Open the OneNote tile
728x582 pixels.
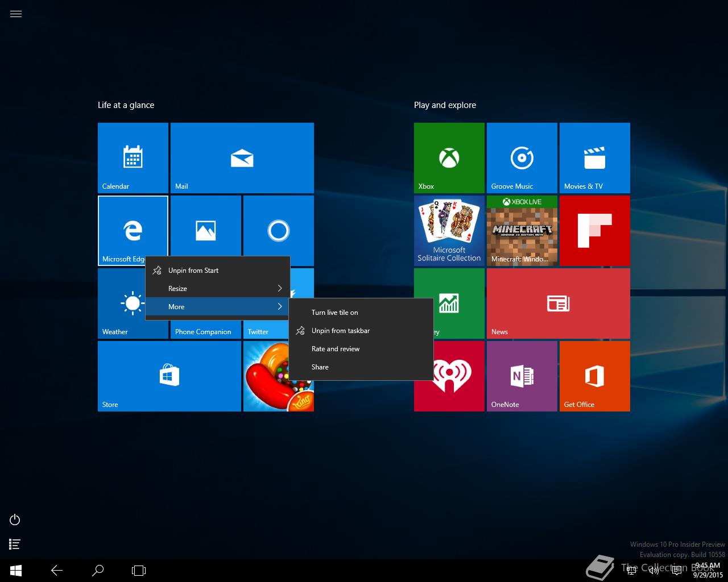click(x=522, y=376)
